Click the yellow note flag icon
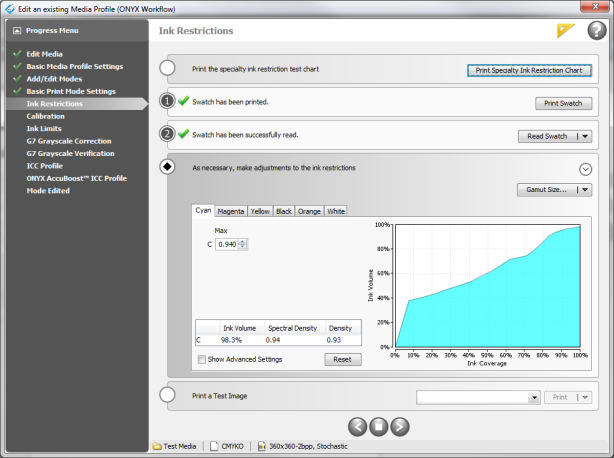Screen dimensions: 614x458 tap(566, 31)
